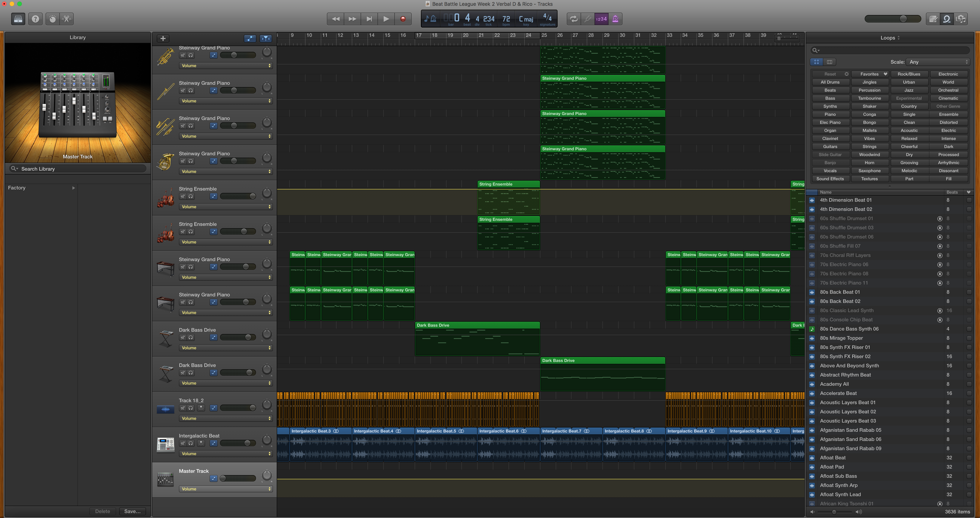Open Volume automation dropdown on Master Track
Viewport: 980px width, 518px height.
(x=226, y=489)
